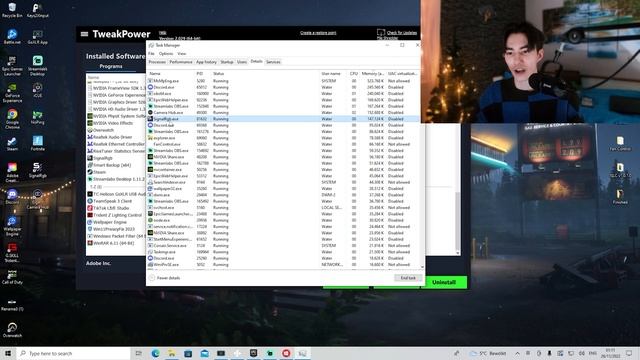Open Recycle Bin desktop icon

click(12, 10)
